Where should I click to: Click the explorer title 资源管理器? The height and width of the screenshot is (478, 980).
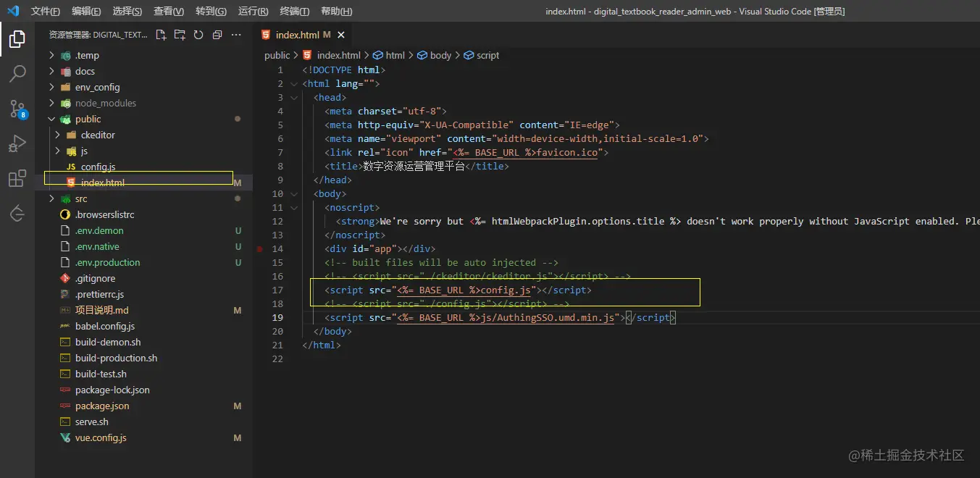[x=70, y=35]
